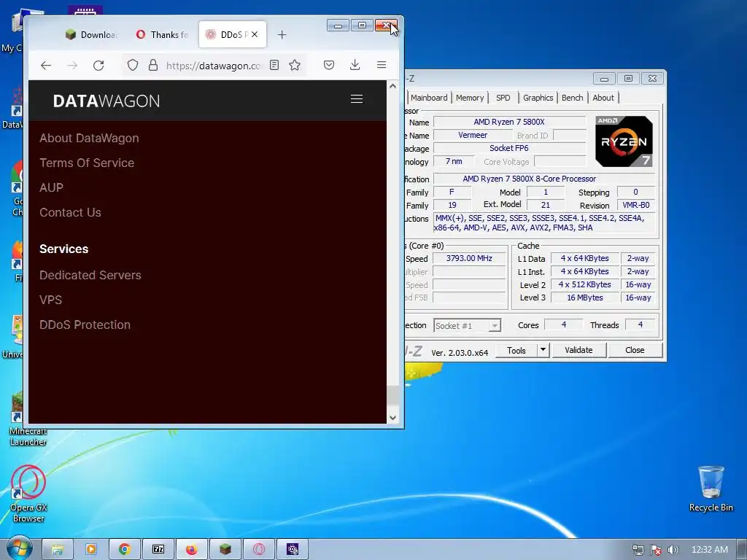The image size is (747, 560).
Task: Go to Dedicated Servers page
Action: 90,275
